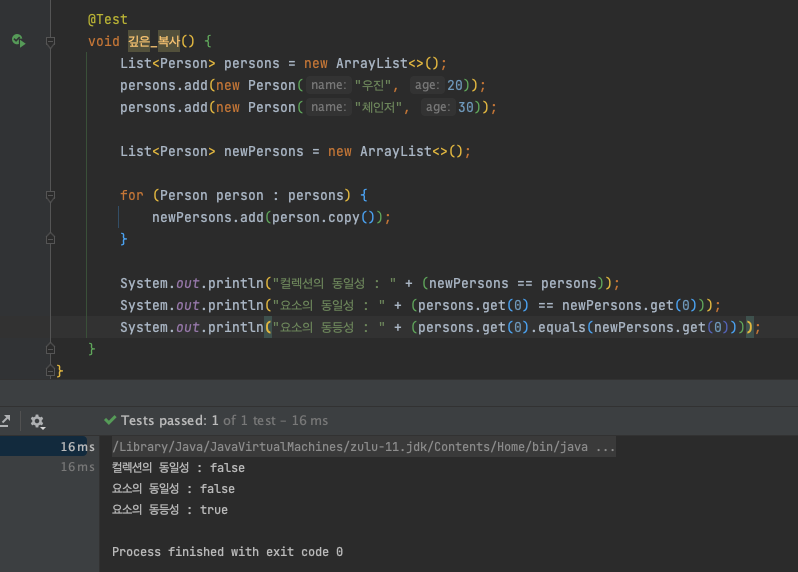The image size is (798, 572).
Task: Collapse the 깊은_복사 method fold marker
Action: pyautogui.click(x=50, y=41)
